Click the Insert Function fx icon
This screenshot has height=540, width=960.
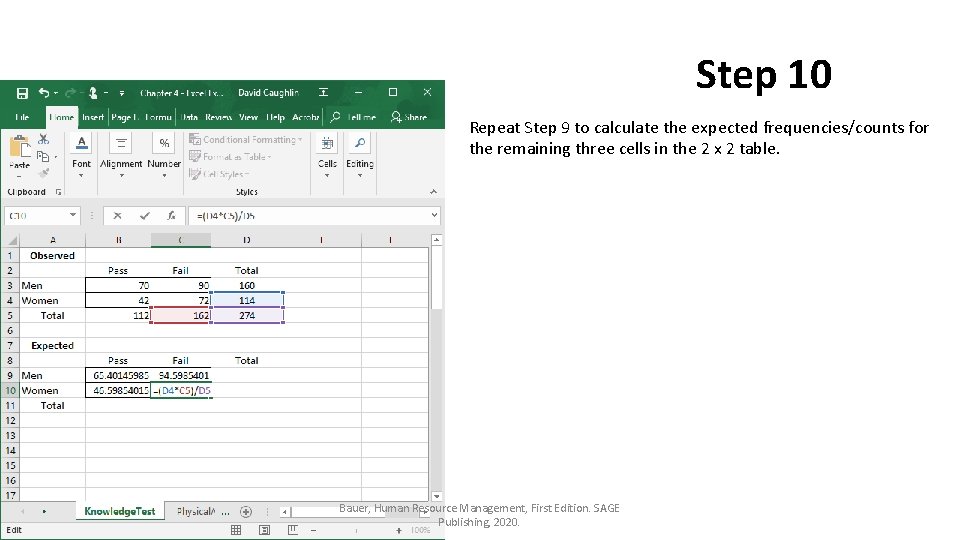pos(171,216)
